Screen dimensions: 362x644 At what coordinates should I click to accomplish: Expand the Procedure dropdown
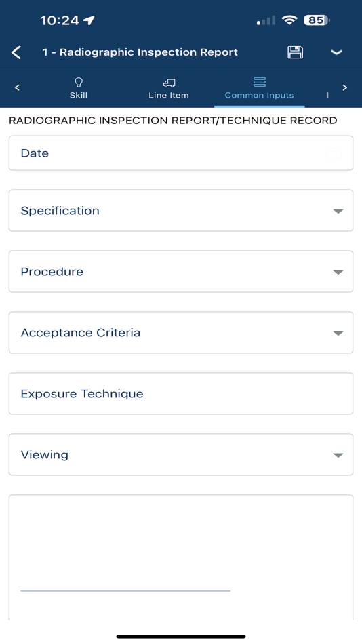(181, 271)
